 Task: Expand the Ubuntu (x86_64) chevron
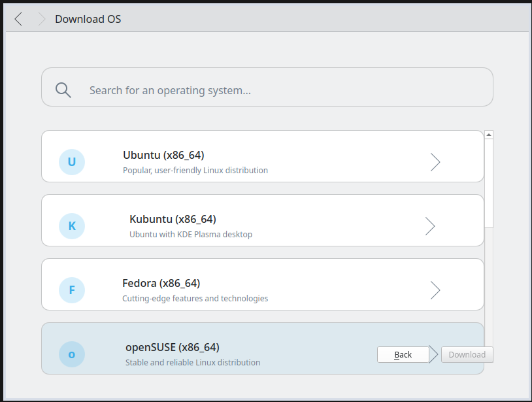[435, 162]
